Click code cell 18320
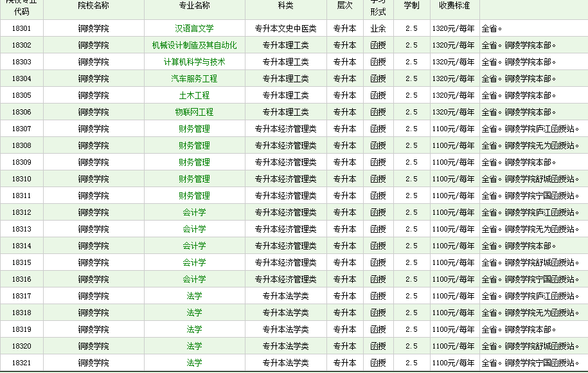The width and height of the screenshot is (588, 373). click(21, 347)
